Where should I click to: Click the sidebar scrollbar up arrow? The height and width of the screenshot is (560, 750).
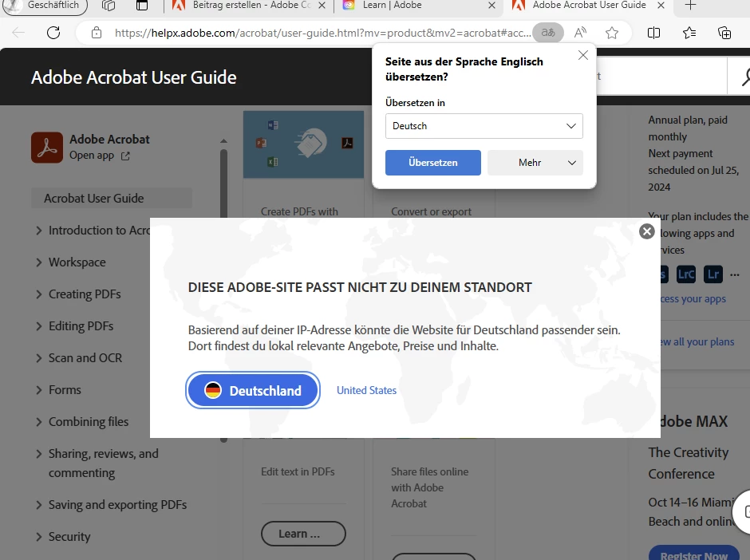(223, 141)
